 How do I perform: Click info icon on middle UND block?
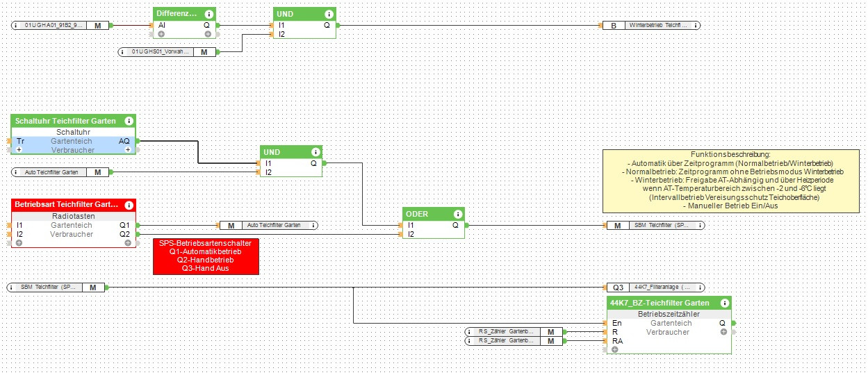click(x=316, y=151)
